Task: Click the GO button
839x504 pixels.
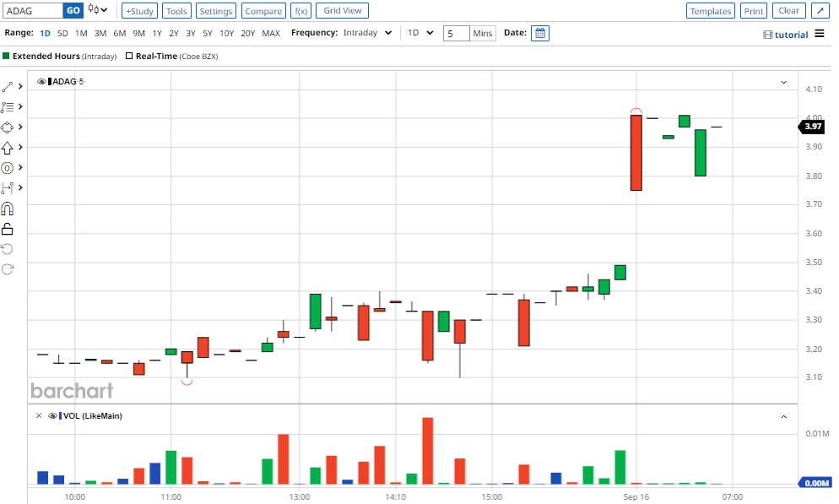Action: 73,10
